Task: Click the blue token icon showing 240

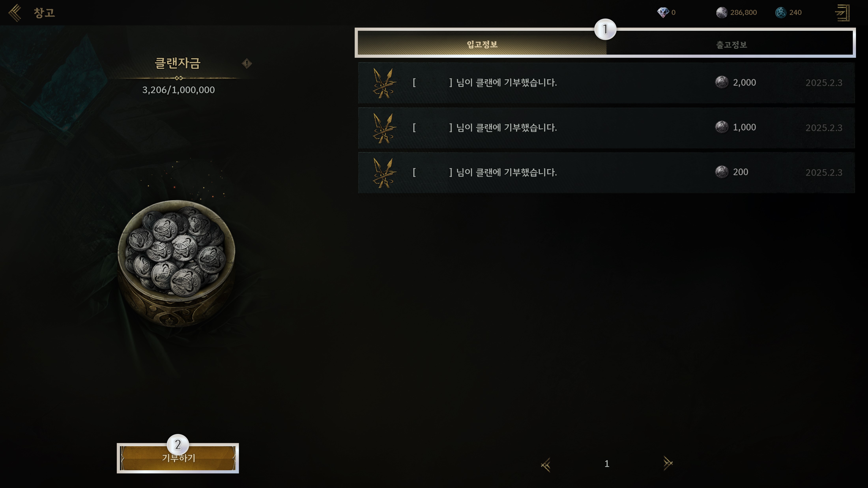Action: click(781, 12)
